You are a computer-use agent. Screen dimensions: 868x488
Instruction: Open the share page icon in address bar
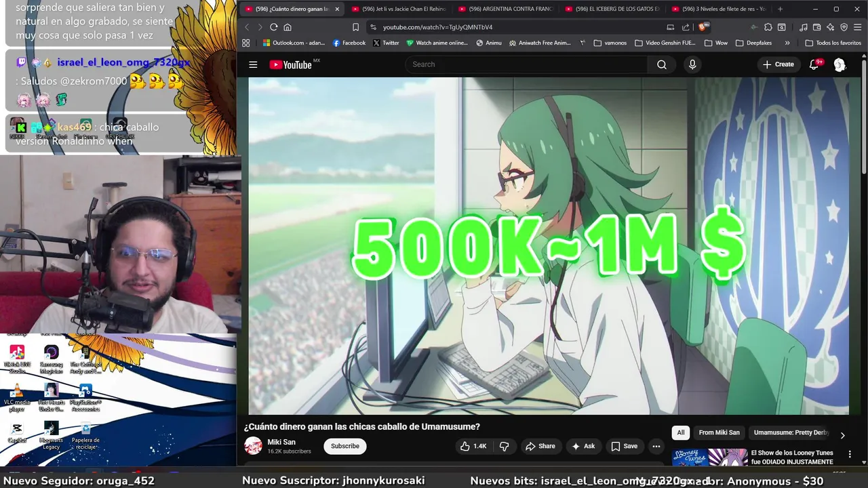click(686, 27)
